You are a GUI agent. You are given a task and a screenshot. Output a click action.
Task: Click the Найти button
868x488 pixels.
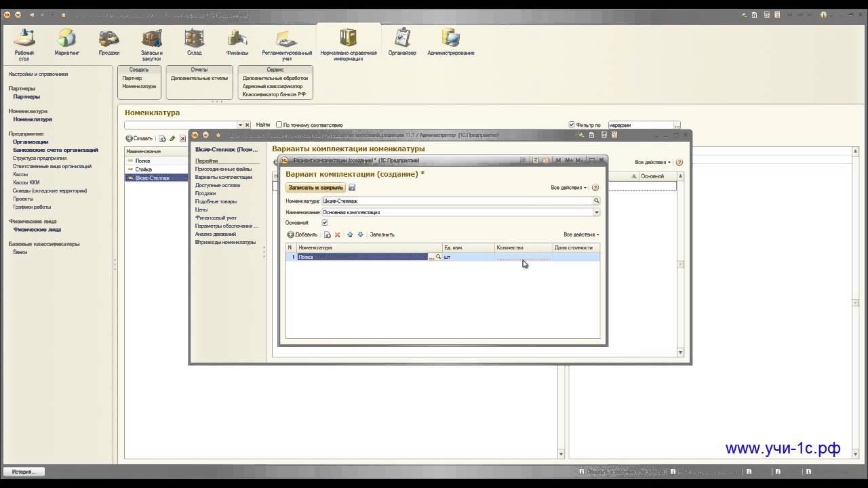pyautogui.click(x=262, y=125)
